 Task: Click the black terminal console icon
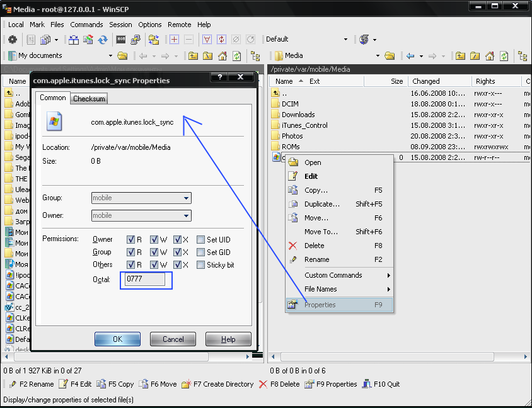click(x=120, y=40)
